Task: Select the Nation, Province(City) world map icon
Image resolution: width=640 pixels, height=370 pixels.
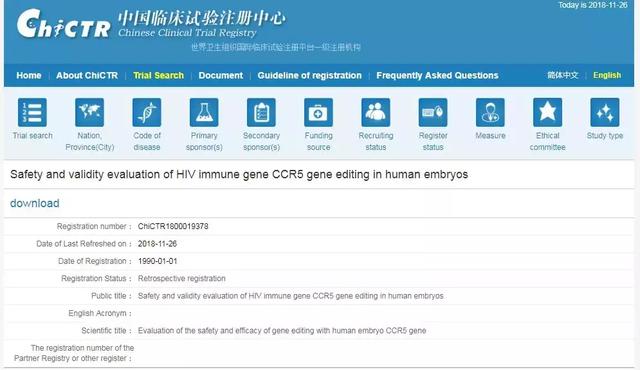Action: [x=89, y=112]
